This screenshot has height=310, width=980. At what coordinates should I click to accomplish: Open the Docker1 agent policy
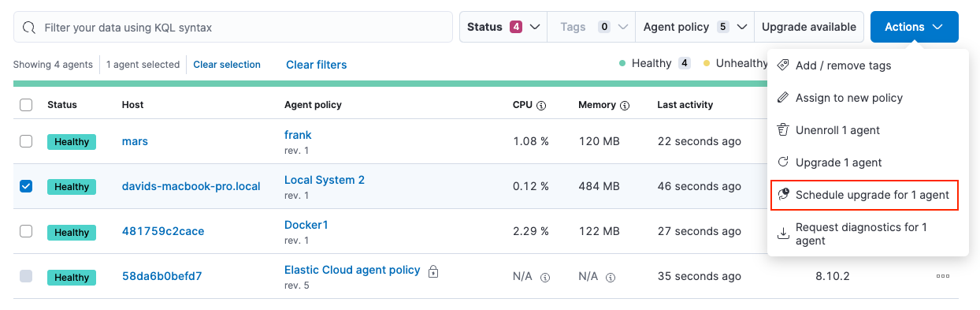[306, 225]
